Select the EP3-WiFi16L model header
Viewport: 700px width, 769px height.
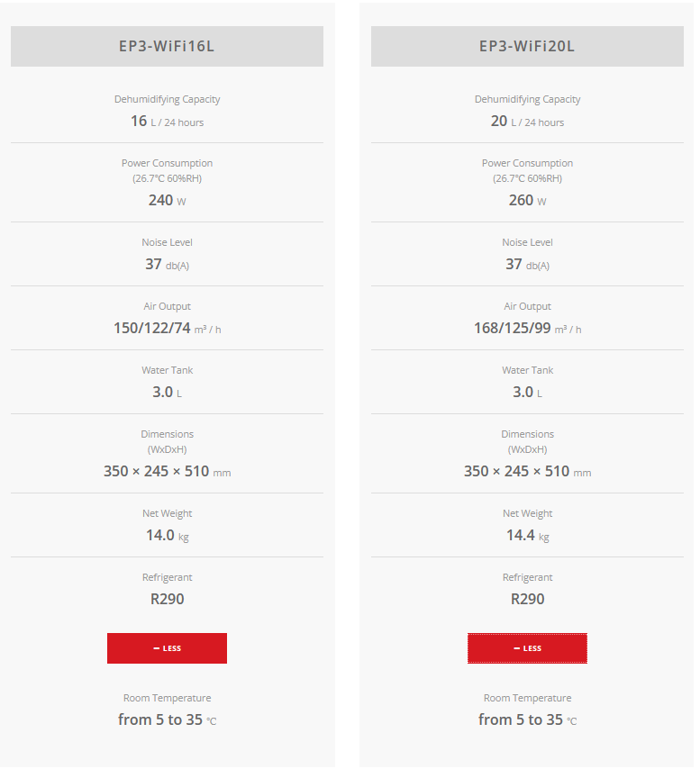[167, 46]
